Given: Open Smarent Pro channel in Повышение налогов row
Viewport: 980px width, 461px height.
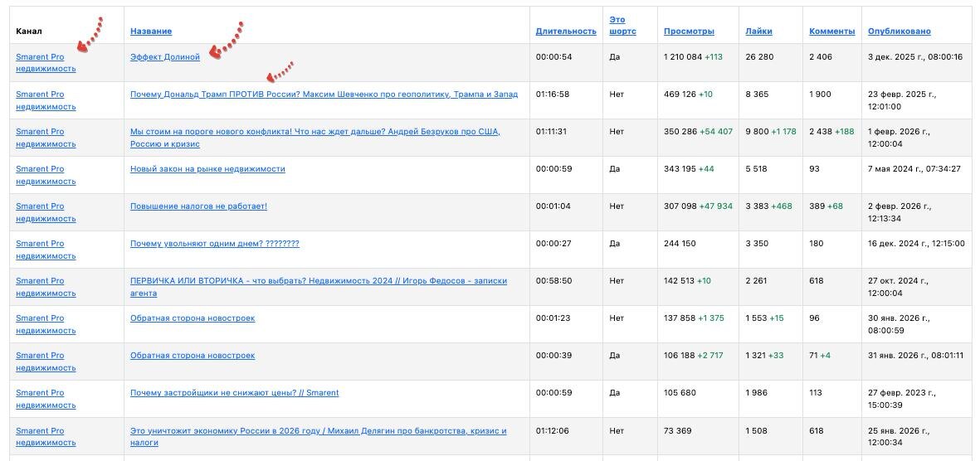Looking at the screenshot, I should coord(46,212).
